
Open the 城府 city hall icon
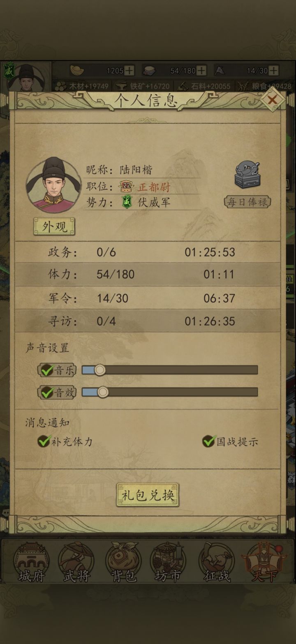(32, 562)
